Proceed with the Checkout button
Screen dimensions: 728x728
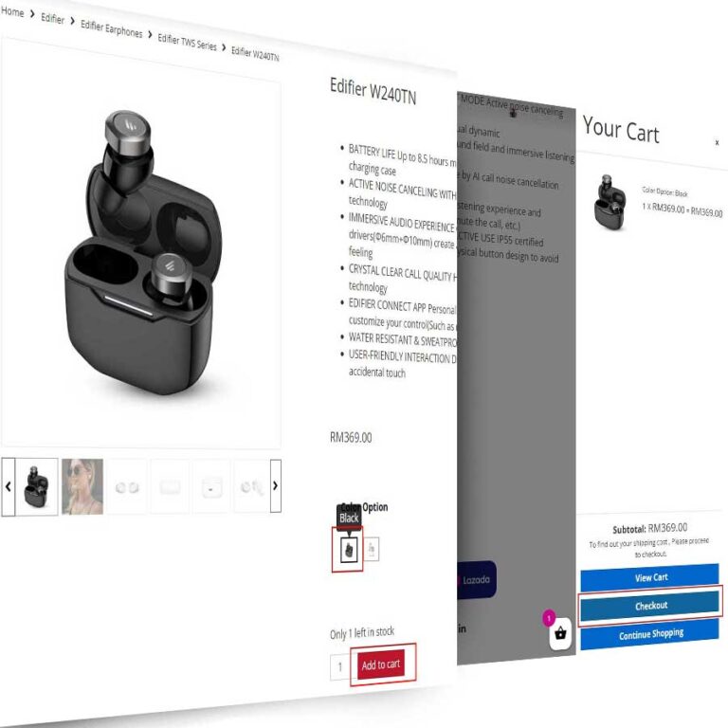point(650,606)
